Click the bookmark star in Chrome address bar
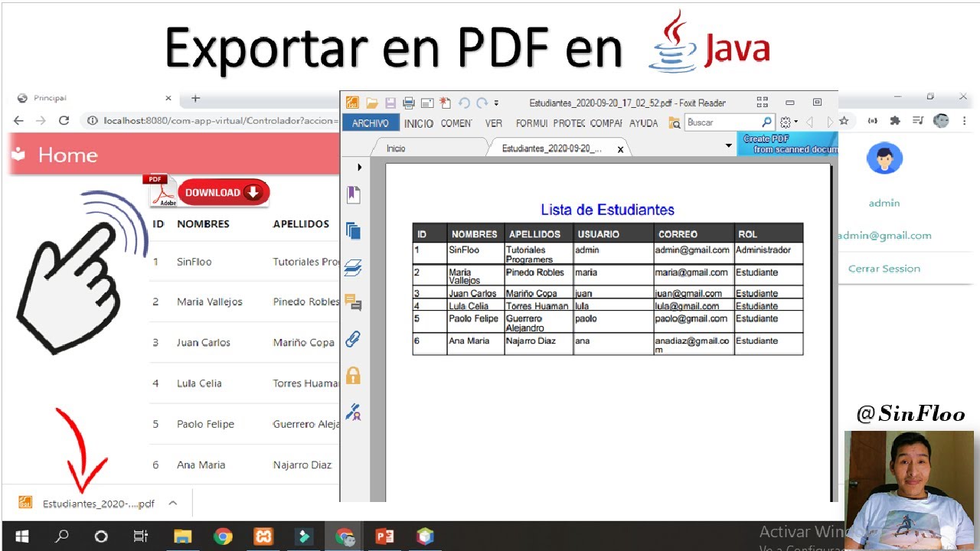 (844, 121)
